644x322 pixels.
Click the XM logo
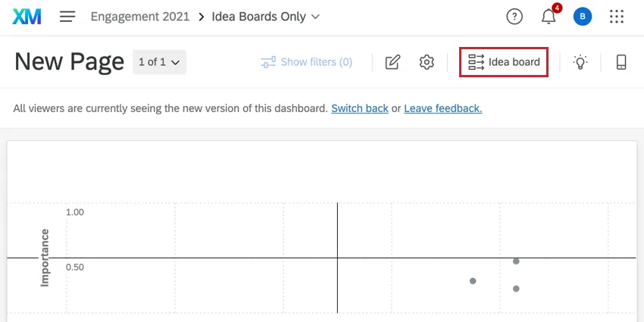(27, 17)
